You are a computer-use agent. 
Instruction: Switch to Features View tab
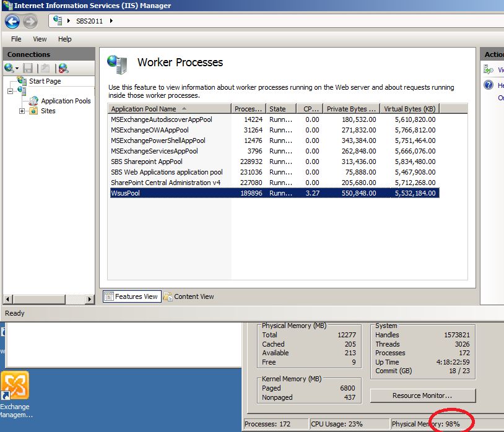(x=132, y=296)
